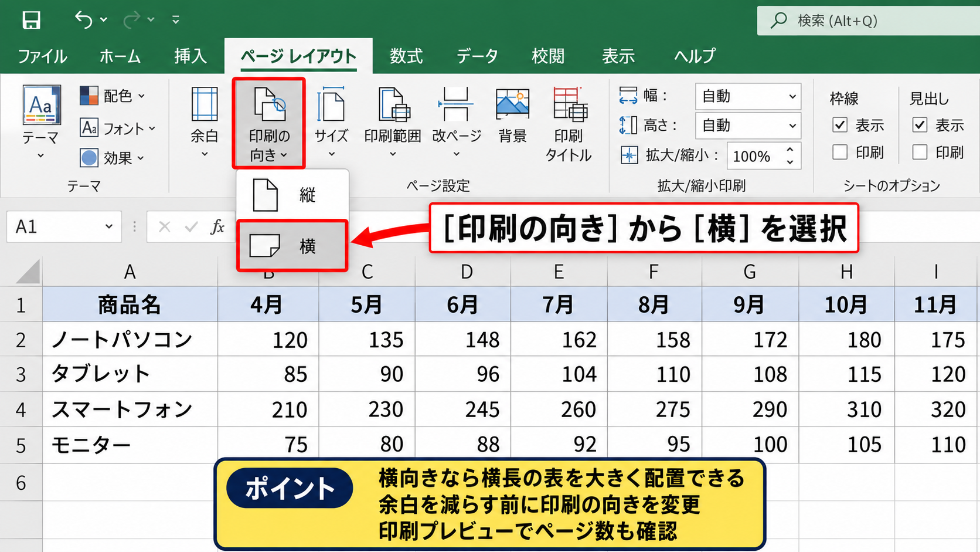The width and height of the screenshot is (980, 552).
Task: Toggle 見出し 表示 headings view checkbox
Action: pos(920,125)
